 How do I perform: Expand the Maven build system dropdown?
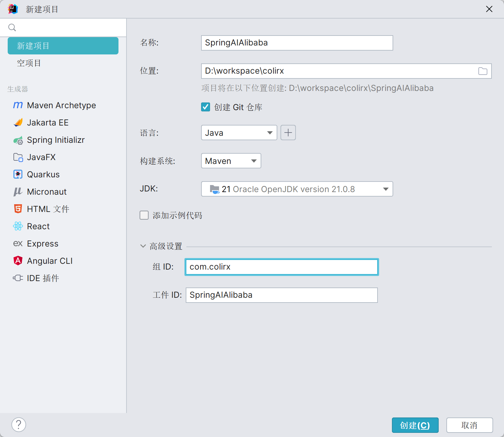click(231, 161)
